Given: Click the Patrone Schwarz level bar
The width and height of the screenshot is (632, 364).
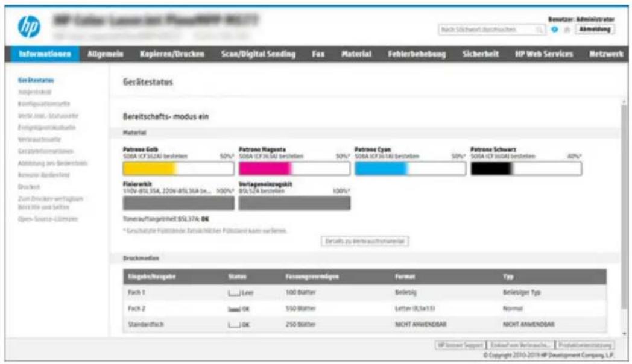Looking at the screenshot, I should tap(526, 168).
